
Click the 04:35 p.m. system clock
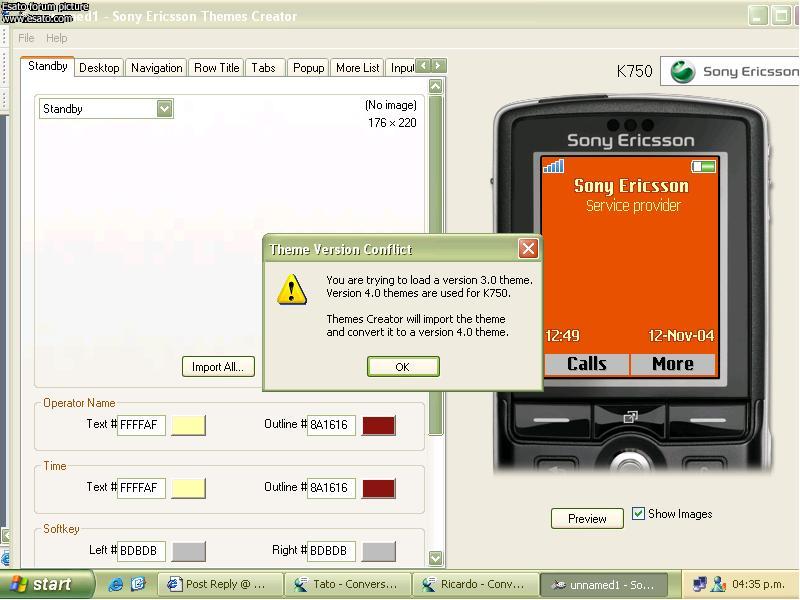pyautogui.click(x=758, y=584)
